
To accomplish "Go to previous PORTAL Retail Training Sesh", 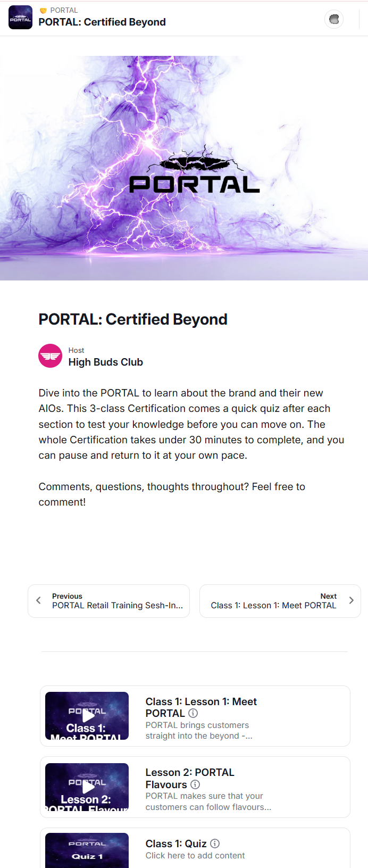I will pyautogui.click(x=108, y=601).
